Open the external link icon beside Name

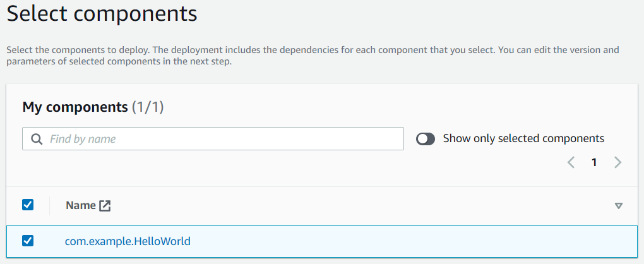click(x=105, y=205)
